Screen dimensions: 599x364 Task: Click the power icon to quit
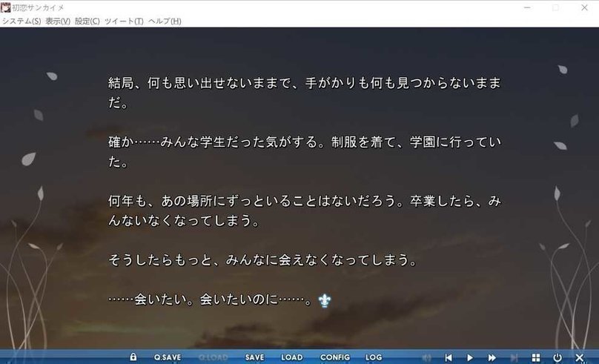click(557, 358)
